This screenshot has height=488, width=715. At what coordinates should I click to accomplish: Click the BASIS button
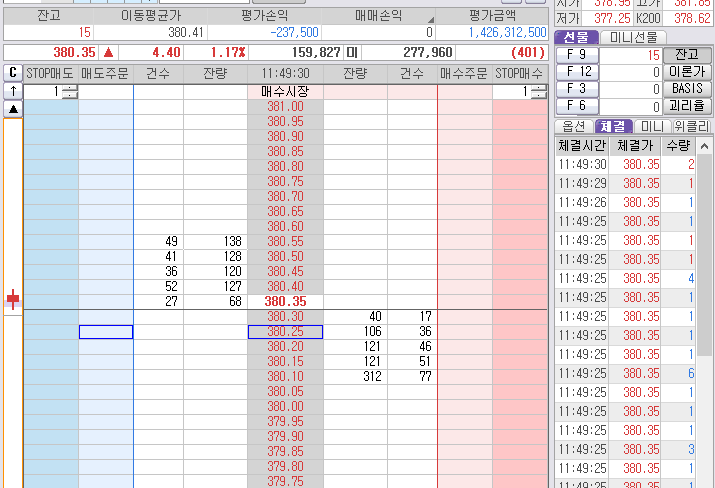(x=687, y=89)
